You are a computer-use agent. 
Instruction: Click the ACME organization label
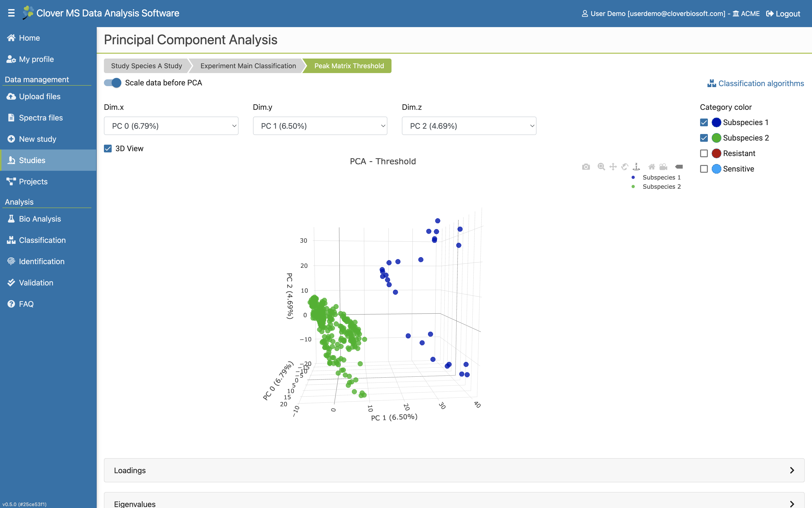[x=746, y=14]
